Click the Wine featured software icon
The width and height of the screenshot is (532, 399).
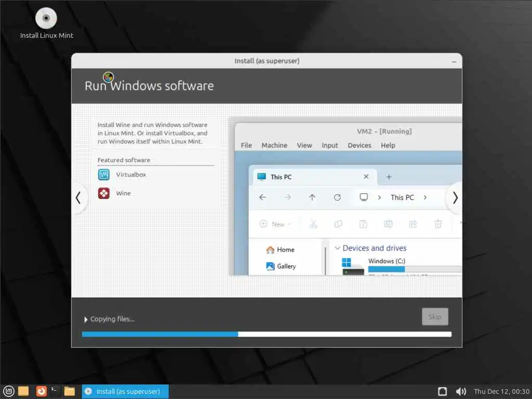[104, 193]
